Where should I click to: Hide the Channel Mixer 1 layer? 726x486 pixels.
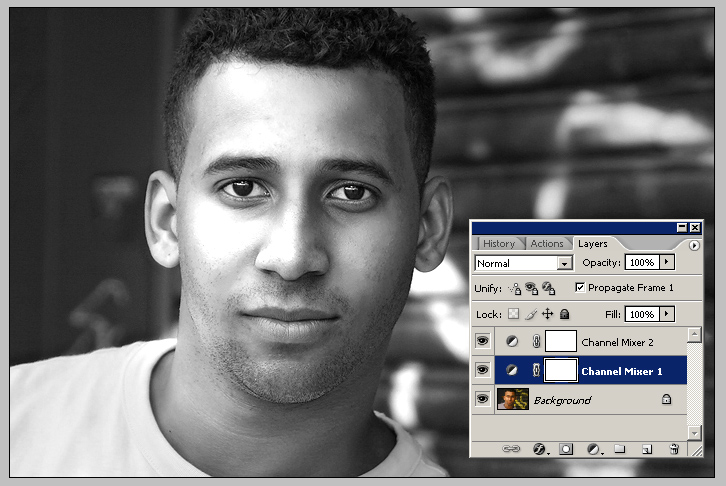pyautogui.click(x=482, y=370)
